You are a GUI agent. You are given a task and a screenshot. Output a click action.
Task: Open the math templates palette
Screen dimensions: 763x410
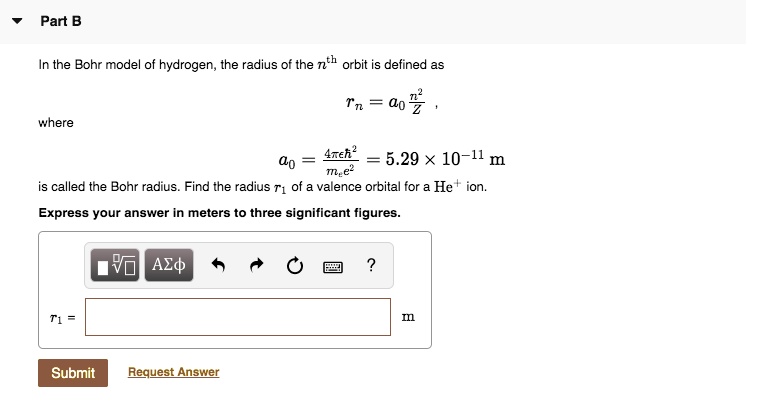point(116,265)
